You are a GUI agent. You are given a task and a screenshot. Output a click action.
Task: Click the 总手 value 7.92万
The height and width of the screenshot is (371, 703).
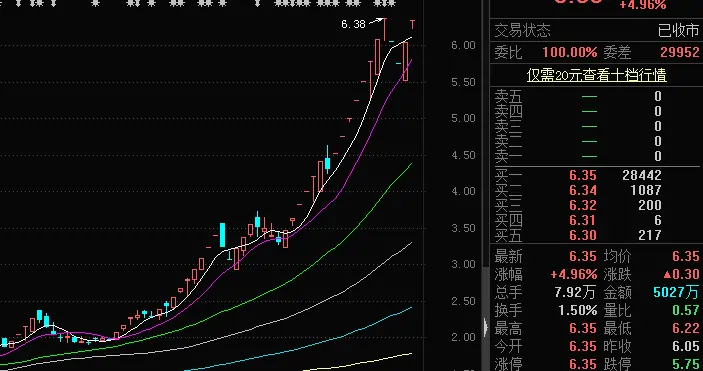pos(575,292)
